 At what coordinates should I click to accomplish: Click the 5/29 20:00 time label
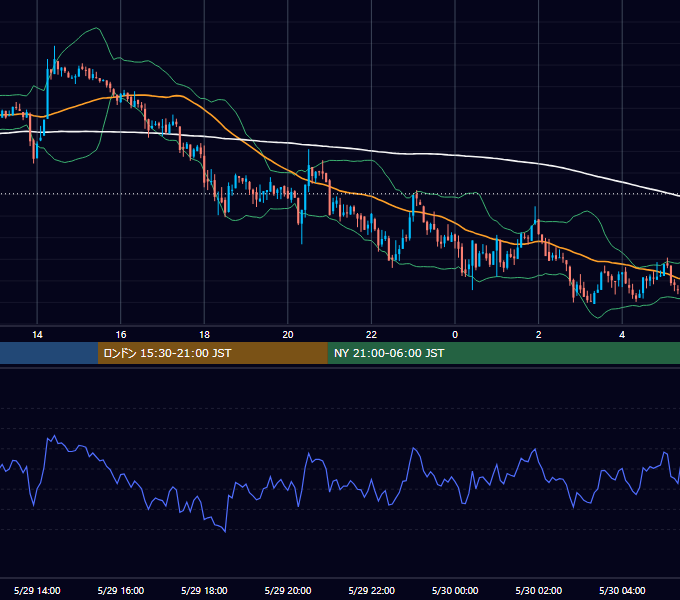pos(288,590)
